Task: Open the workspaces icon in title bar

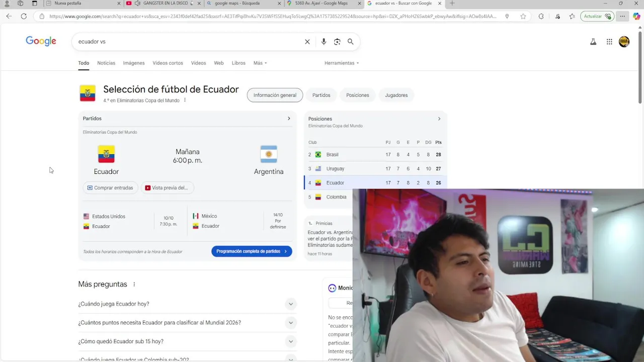Action: 20,4
